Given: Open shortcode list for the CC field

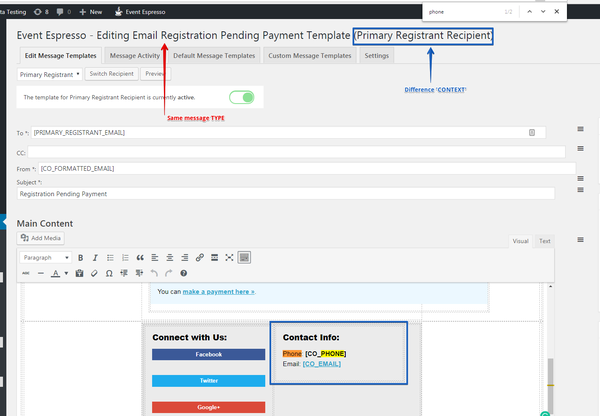Looking at the screenshot, I should 580,148.
